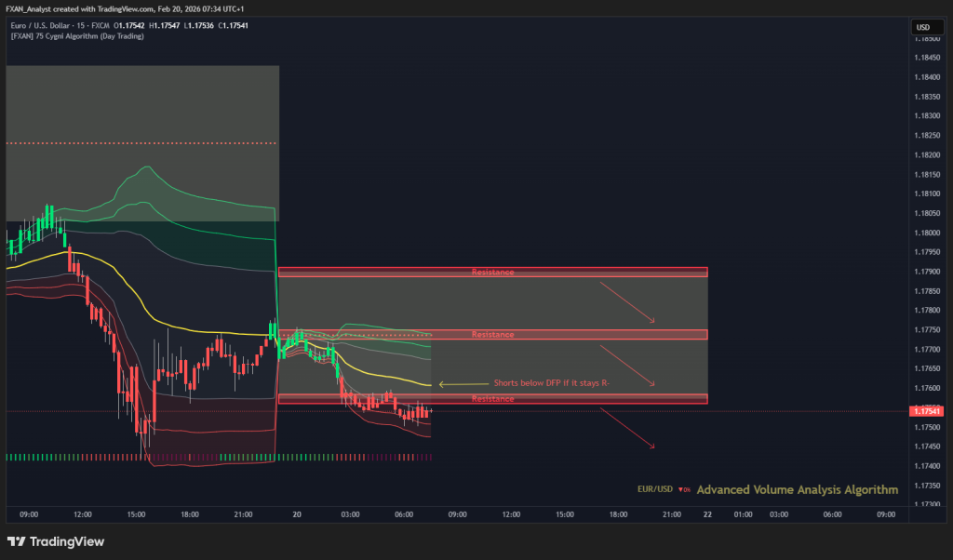953x560 pixels.
Task: Select the middle Resistance zone label
Action: [x=492, y=335]
